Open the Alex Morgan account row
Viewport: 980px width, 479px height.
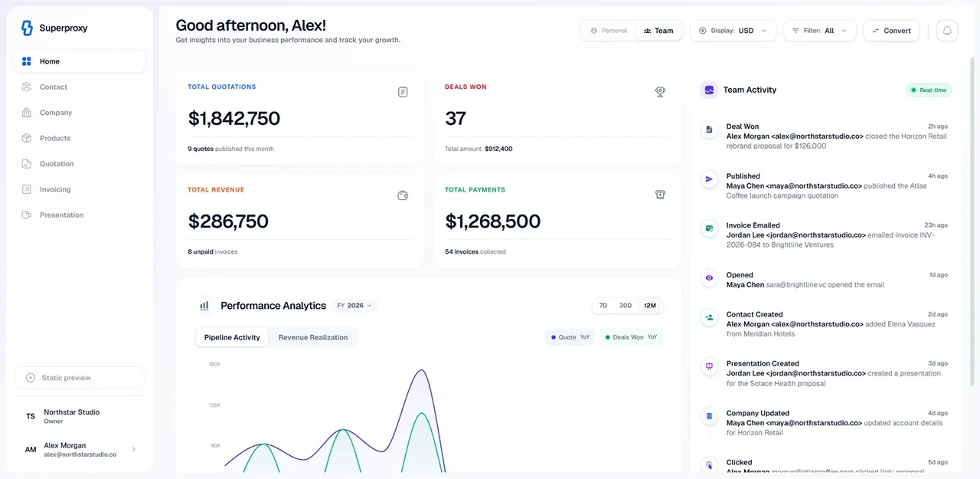click(80, 450)
